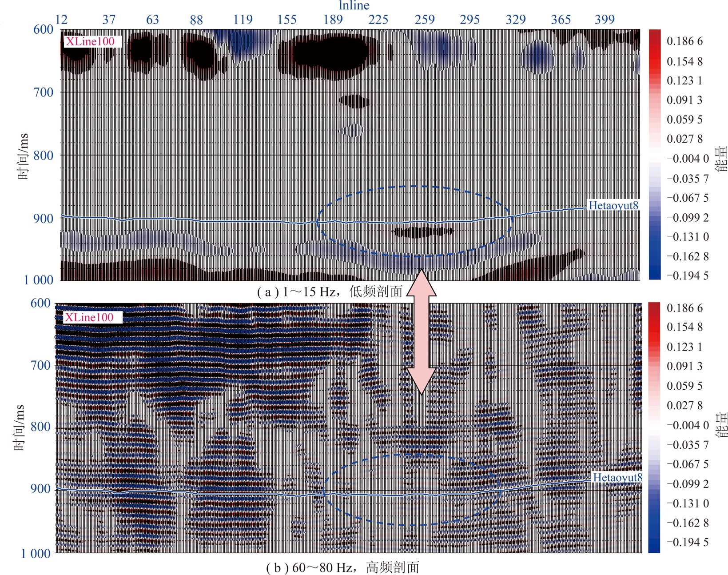Click the 能量 label beside the lower color bar

coord(721,426)
